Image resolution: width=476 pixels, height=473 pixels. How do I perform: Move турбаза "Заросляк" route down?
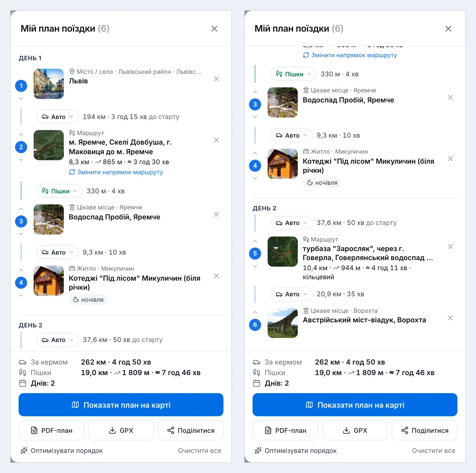click(x=255, y=266)
